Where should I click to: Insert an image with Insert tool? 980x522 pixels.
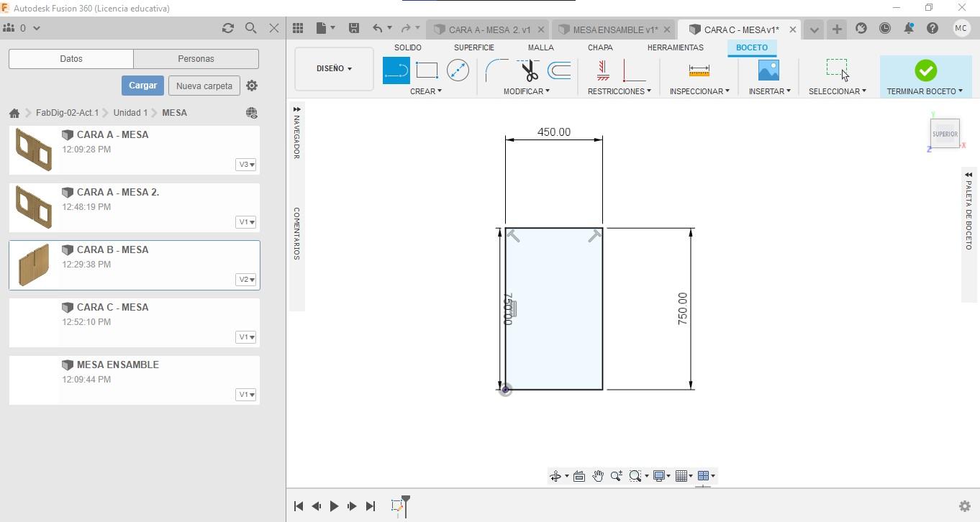coord(768,70)
